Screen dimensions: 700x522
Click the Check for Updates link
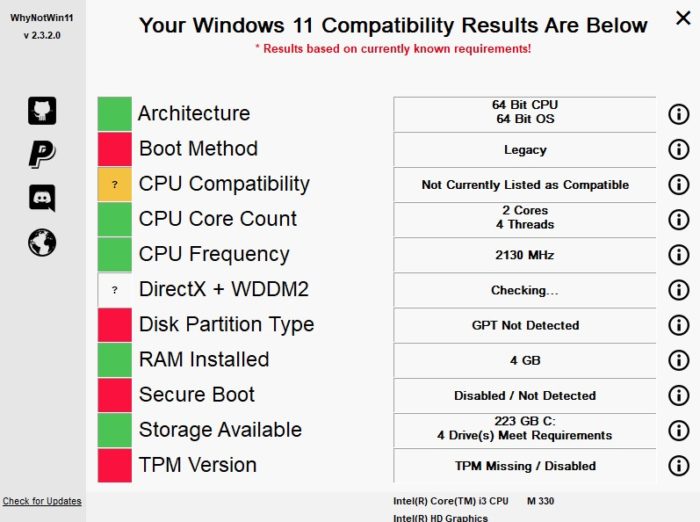pyautogui.click(x=42, y=501)
